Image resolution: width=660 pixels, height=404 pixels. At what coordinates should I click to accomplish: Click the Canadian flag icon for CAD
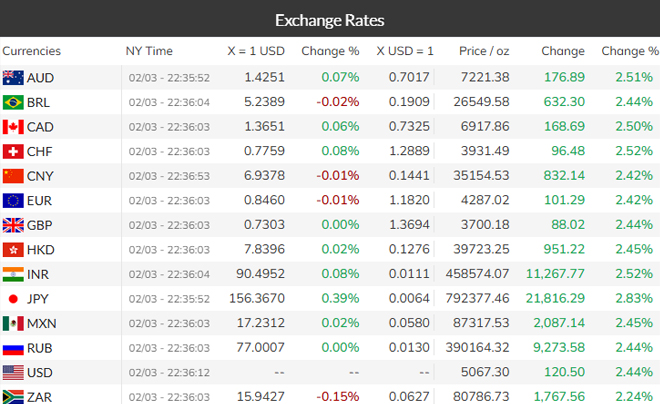(x=13, y=127)
